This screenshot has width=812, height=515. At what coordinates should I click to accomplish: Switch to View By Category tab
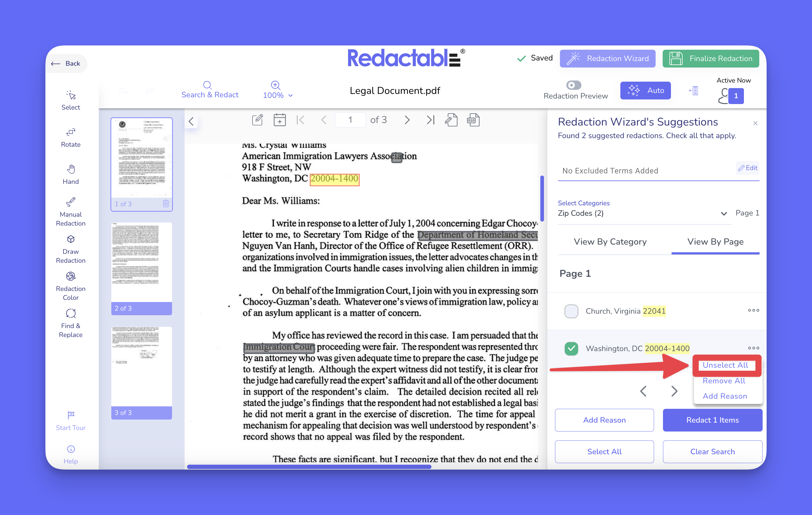pos(610,242)
